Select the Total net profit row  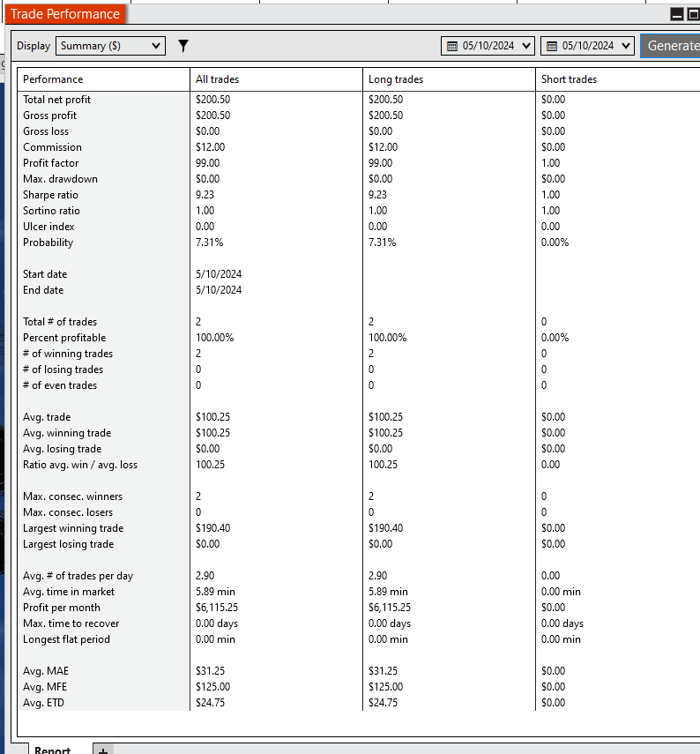[x=359, y=100]
